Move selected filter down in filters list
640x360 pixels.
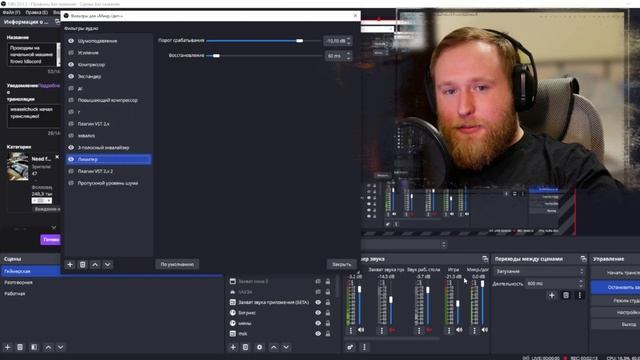tap(108, 264)
